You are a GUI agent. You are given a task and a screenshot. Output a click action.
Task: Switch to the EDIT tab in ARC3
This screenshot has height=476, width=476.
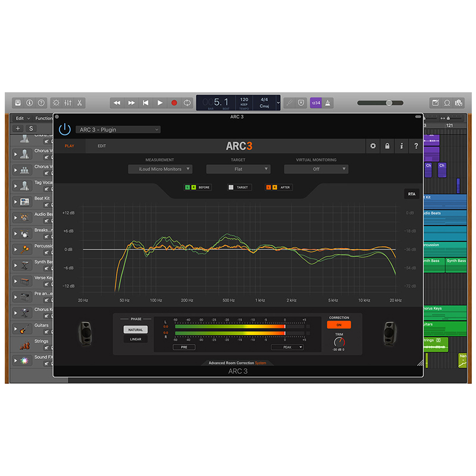(102, 146)
